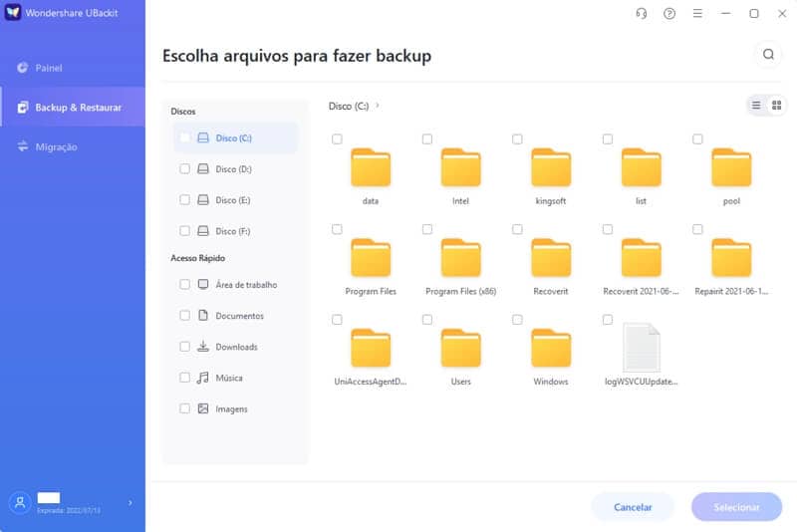Open the data folder icon
797x532 pixels.
tap(371, 167)
